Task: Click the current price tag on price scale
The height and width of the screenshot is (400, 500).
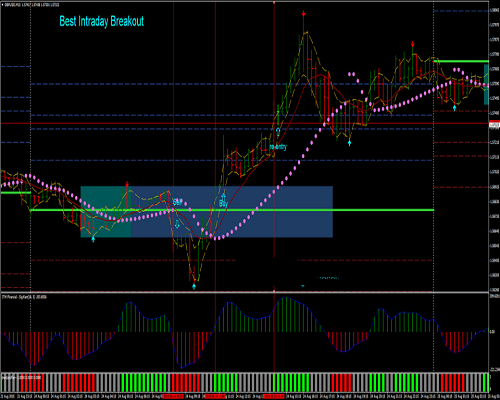Action: [494, 125]
